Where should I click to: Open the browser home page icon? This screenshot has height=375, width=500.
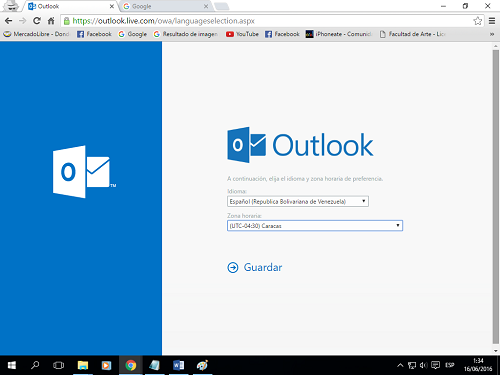pos(51,21)
